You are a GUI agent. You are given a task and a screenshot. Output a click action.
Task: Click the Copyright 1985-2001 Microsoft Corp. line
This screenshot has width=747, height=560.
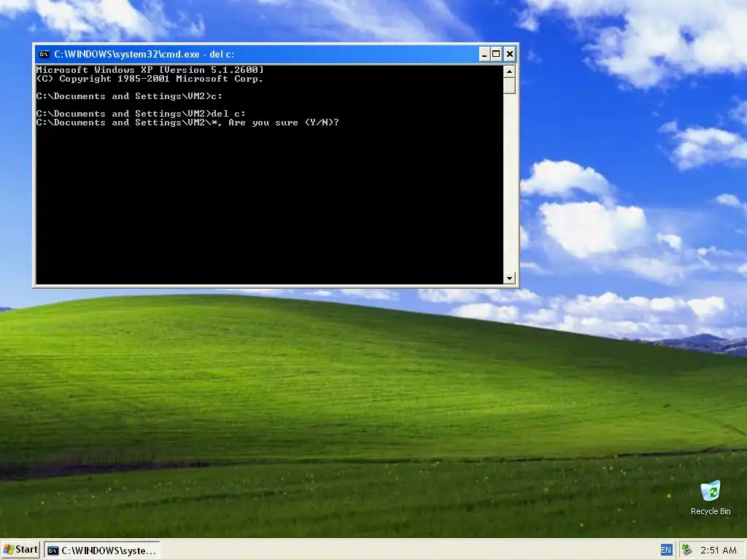pos(150,79)
